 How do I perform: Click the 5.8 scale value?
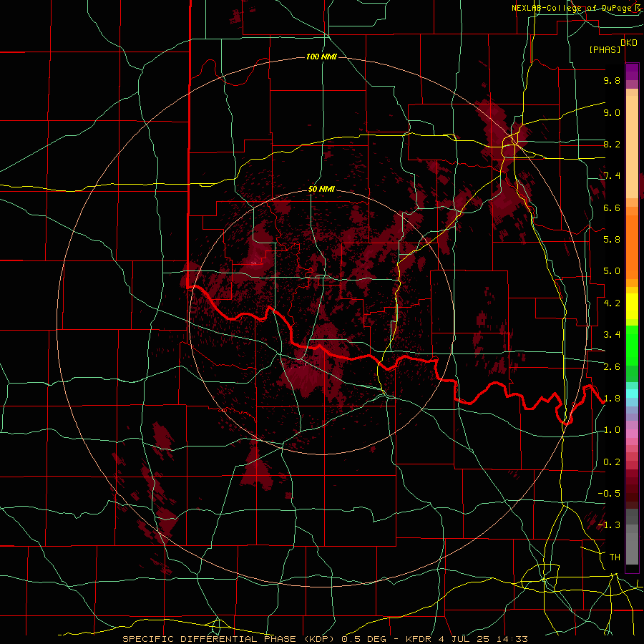coord(612,240)
